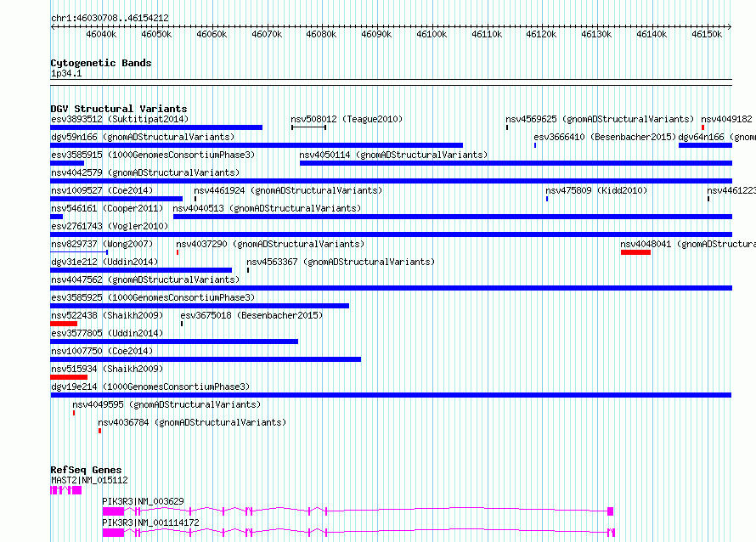Image resolution: width=756 pixels, height=542 pixels.
Task: Select the blue nsv1007750 variant bar
Action: pos(206,359)
